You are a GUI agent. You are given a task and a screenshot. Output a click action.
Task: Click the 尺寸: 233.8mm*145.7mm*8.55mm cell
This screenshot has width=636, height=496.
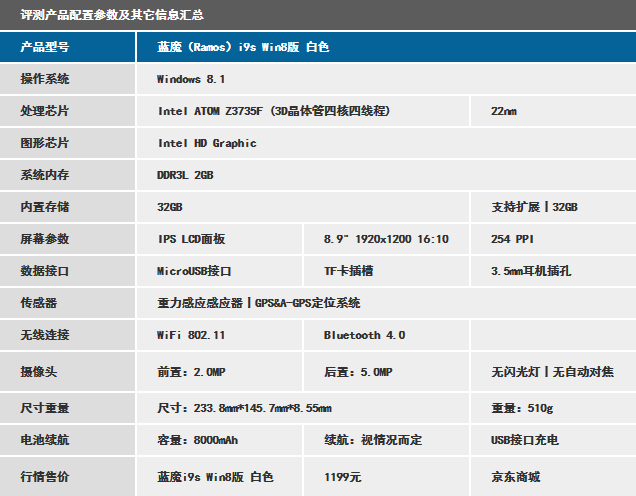(x=303, y=408)
